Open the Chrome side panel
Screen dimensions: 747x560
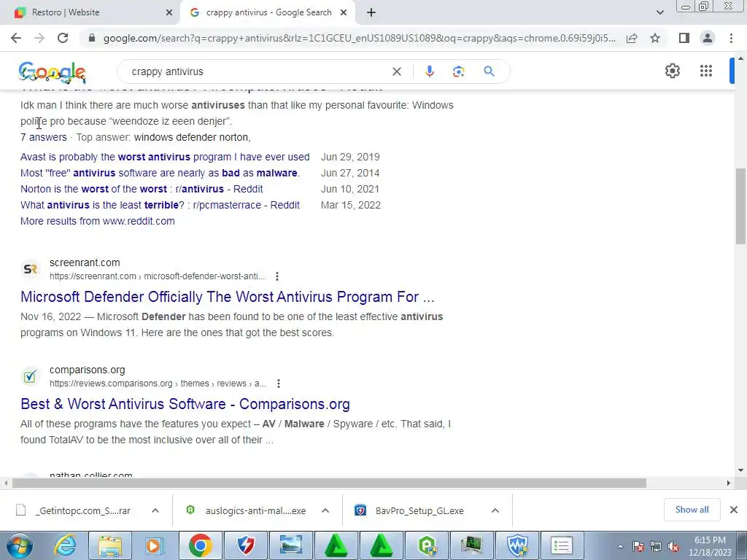(x=684, y=38)
